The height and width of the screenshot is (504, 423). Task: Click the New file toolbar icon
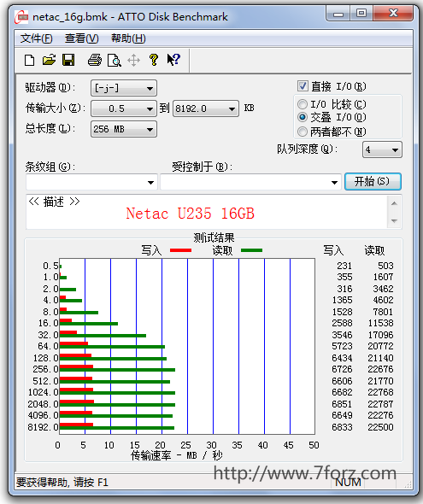click(x=30, y=60)
